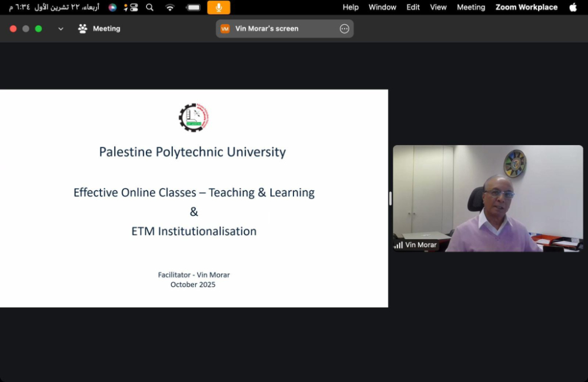Screen dimensions: 588x382
Task: Open the View menu
Action: [438, 8]
